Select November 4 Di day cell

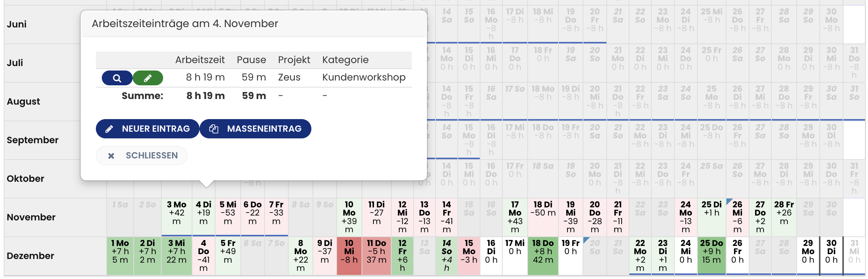click(203, 217)
